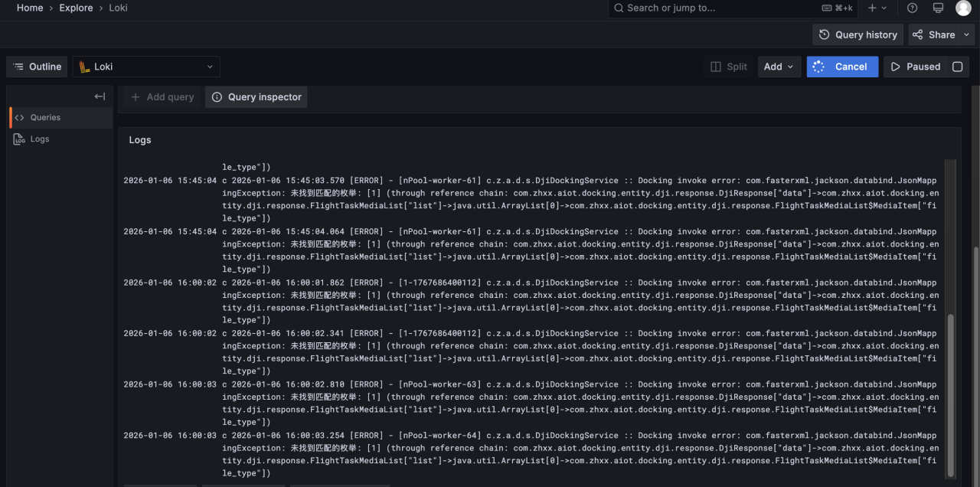Click the Query inspector info icon
Viewport: 980px width, 487px height.
point(217,97)
